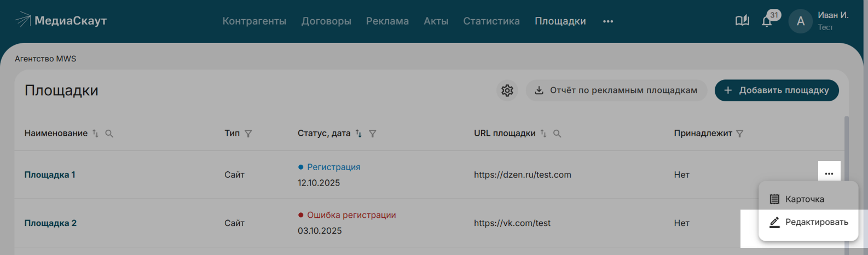This screenshot has width=868, height=255.
Task: Select Карточка in the context menu
Action: 804,199
